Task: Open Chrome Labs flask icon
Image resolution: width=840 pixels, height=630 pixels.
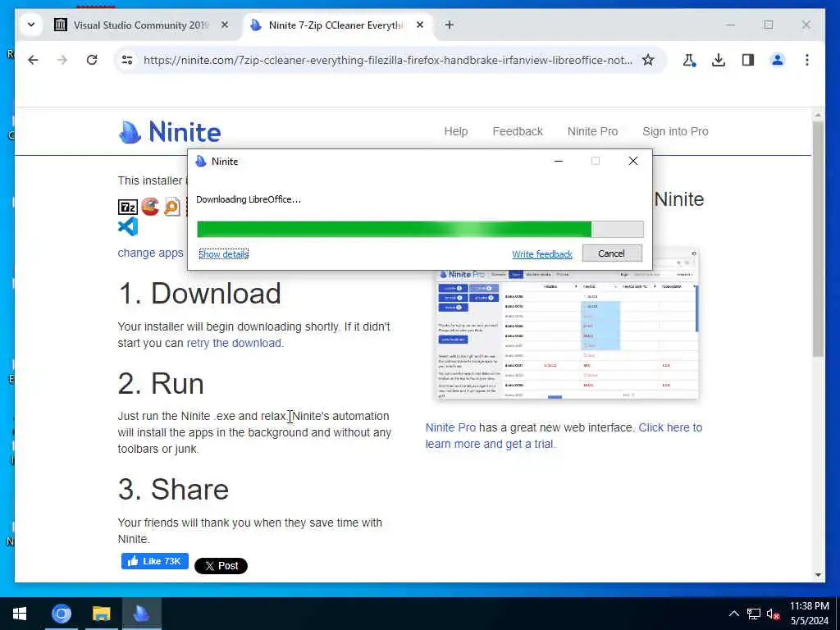Action: [689, 60]
